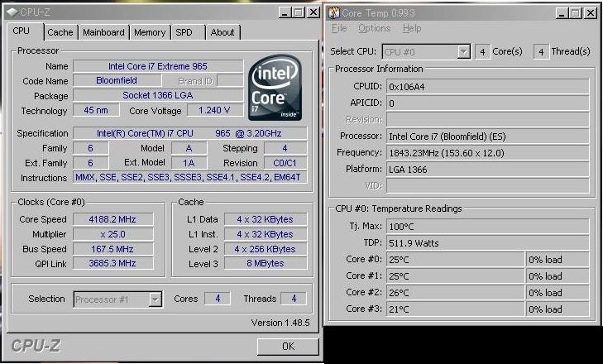Click the Thread(s) count box in Core Temp

[x=542, y=51]
